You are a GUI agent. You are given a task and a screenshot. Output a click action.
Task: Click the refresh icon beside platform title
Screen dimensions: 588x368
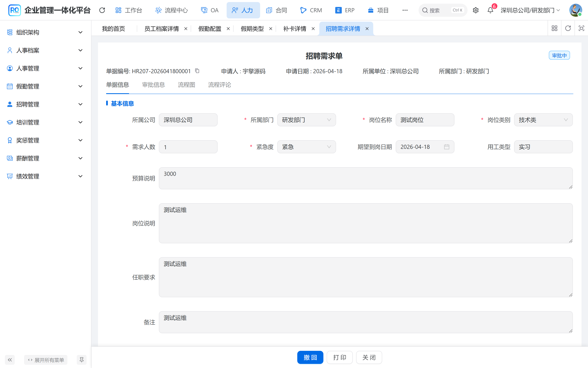coord(102,10)
